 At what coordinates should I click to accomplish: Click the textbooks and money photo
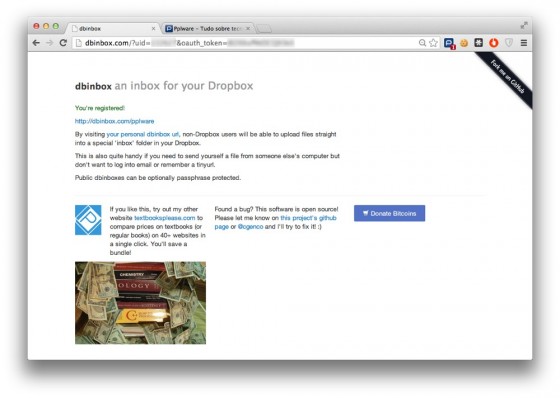140,303
